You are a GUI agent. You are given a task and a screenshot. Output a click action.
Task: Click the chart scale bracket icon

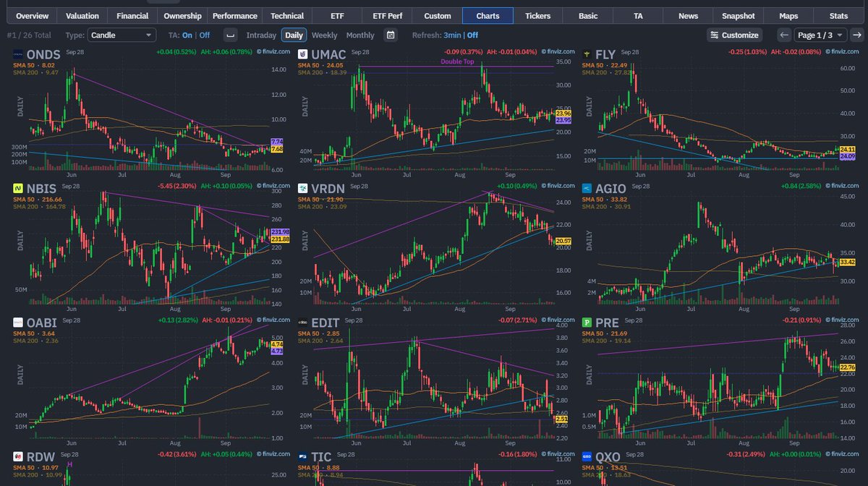(230, 35)
